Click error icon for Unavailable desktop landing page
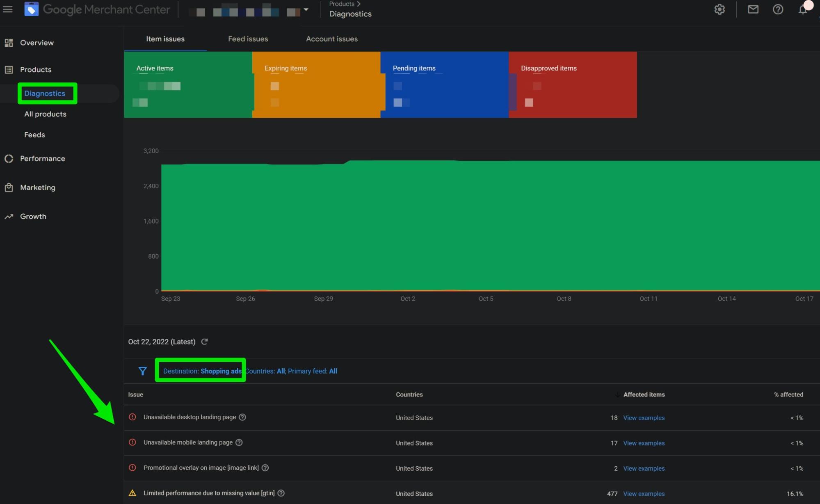Screen dimensions: 820x504 pyautogui.click(x=132, y=417)
